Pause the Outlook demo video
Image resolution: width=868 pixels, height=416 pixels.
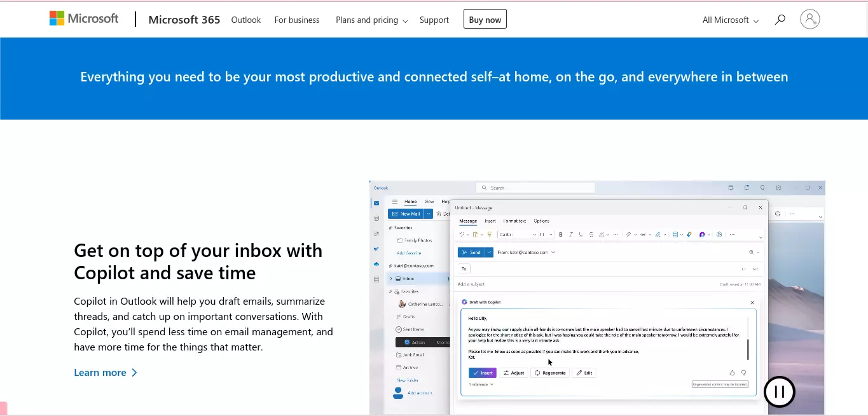780,392
